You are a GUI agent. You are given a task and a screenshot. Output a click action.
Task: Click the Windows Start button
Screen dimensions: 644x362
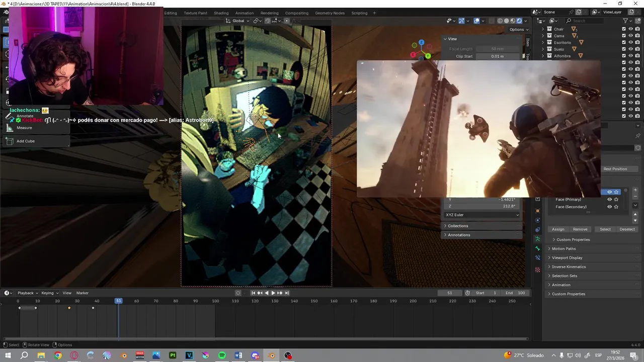[x=8, y=355]
